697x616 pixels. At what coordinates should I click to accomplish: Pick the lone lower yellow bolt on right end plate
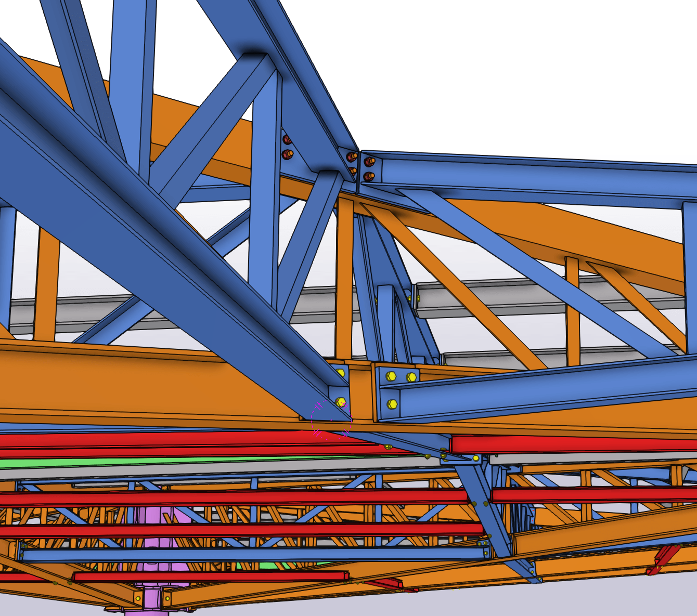tap(392, 404)
